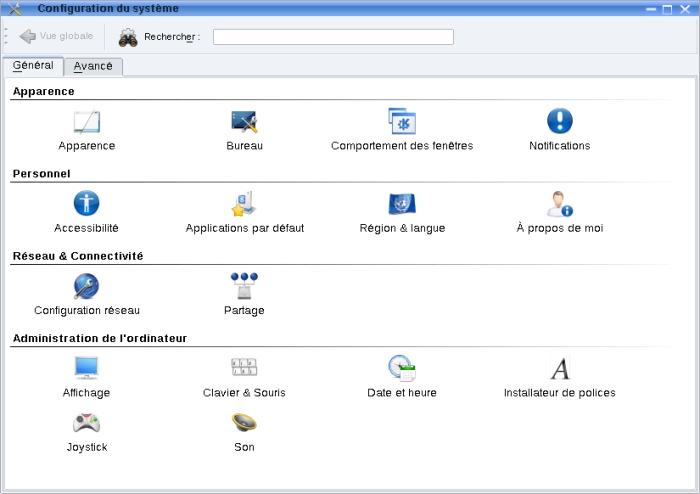Viewport: 700px width, 494px height.
Task: Open Applications par défaut settings
Action: point(244,205)
